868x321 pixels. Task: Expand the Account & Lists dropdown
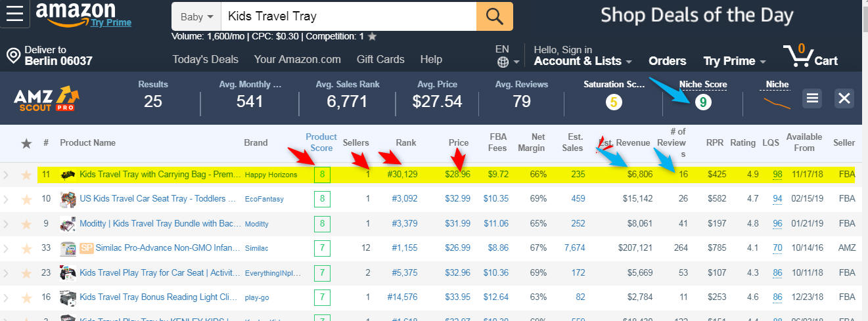click(x=583, y=61)
